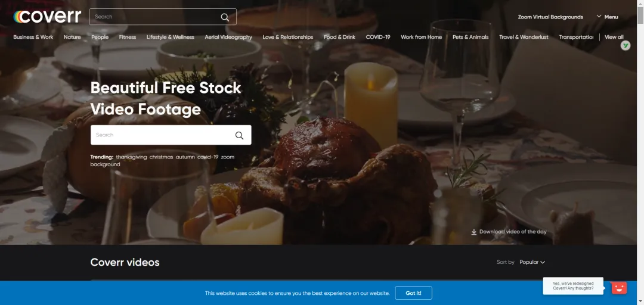Select the Aerial Videography category
The height and width of the screenshot is (305, 644).
pos(228,37)
